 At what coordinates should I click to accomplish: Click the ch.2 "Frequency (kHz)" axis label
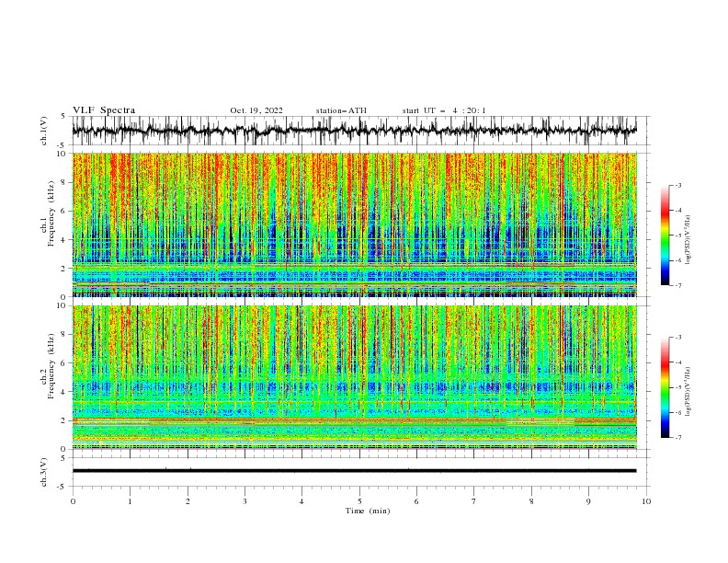click(x=51, y=366)
